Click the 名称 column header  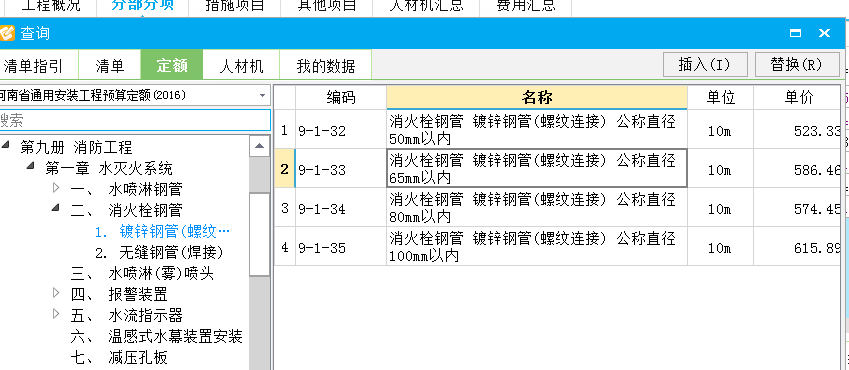point(537,98)
